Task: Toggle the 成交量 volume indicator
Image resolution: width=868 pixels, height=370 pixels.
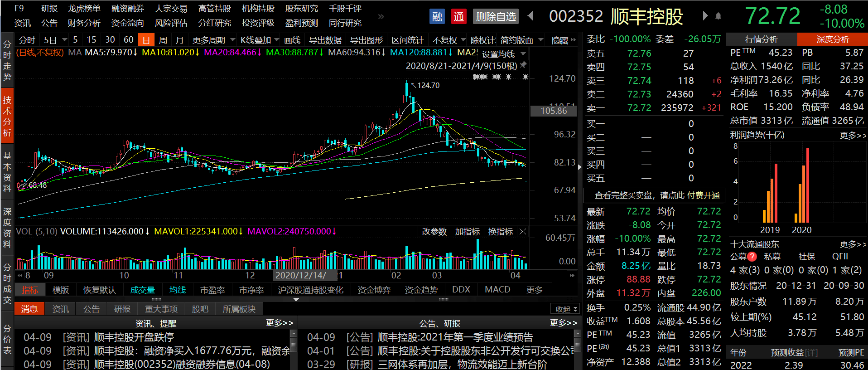Action: pos(142,290)
